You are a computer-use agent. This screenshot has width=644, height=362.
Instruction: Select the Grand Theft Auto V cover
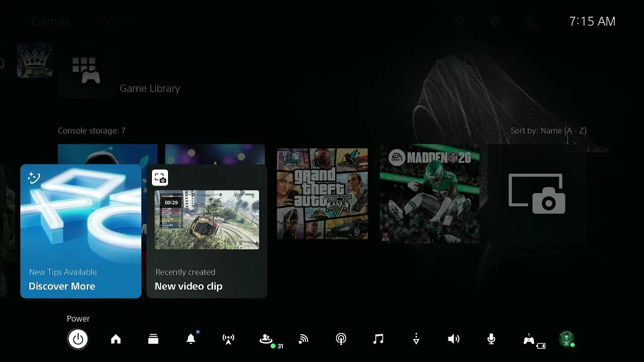323,194
